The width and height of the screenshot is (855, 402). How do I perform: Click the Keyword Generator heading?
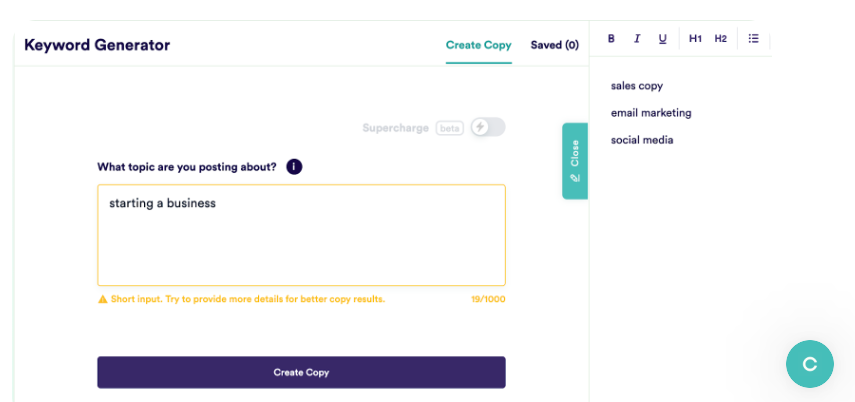[x=97, y=45]
